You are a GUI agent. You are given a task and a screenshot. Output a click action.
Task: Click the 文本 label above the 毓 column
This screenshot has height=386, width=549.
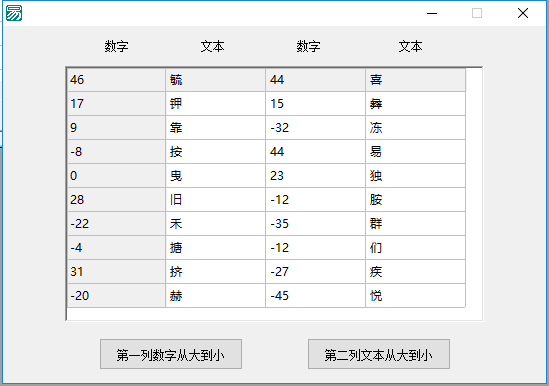tap(213, 46)
